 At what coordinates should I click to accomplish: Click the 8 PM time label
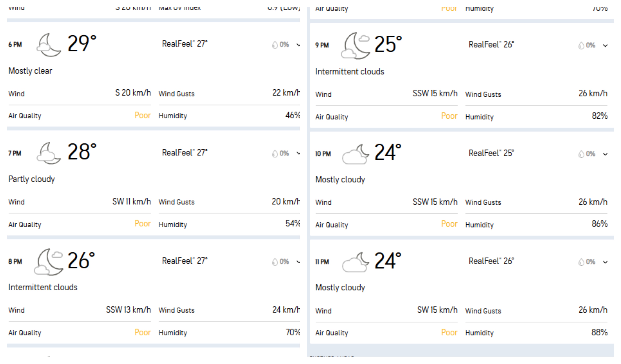point(15,261)
